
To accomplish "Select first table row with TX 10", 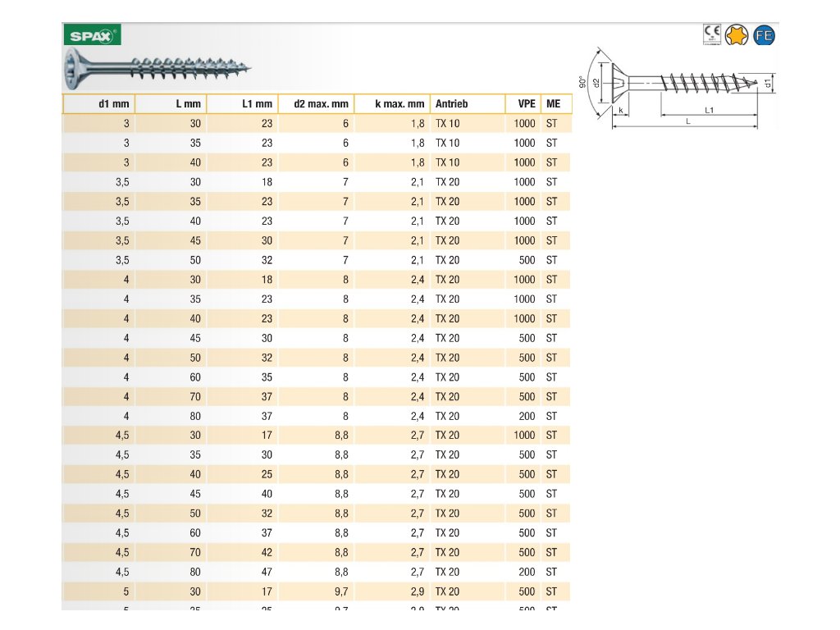I will [x=317, y=124].
